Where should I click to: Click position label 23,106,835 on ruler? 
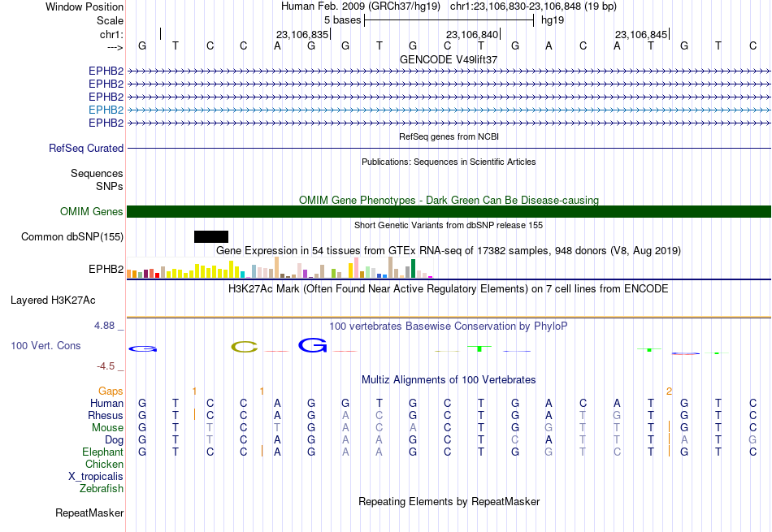pos(301,34)
